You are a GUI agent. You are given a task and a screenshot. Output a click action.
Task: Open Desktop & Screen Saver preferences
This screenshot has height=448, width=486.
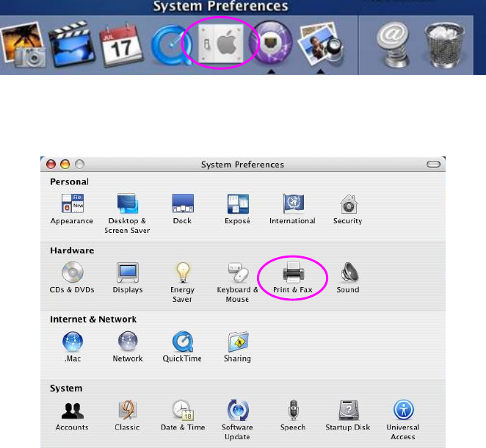click(127, 214)
